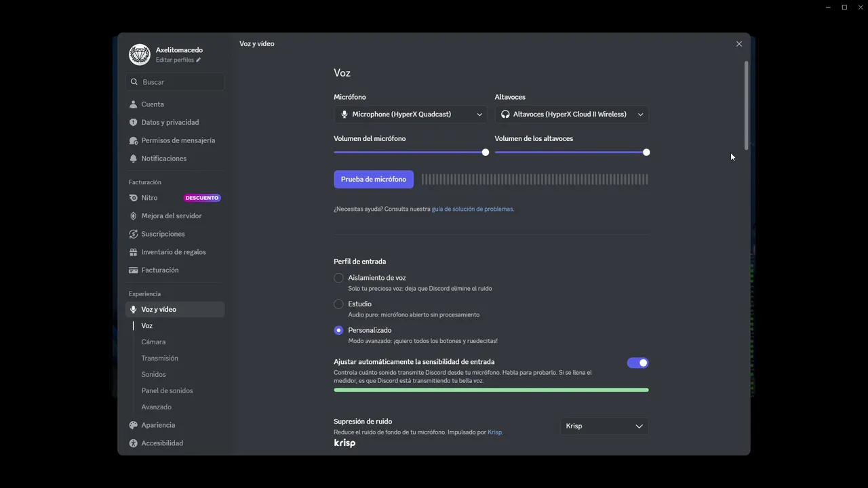
Task: Open the Facturación billing item
Action: point(175,270)
